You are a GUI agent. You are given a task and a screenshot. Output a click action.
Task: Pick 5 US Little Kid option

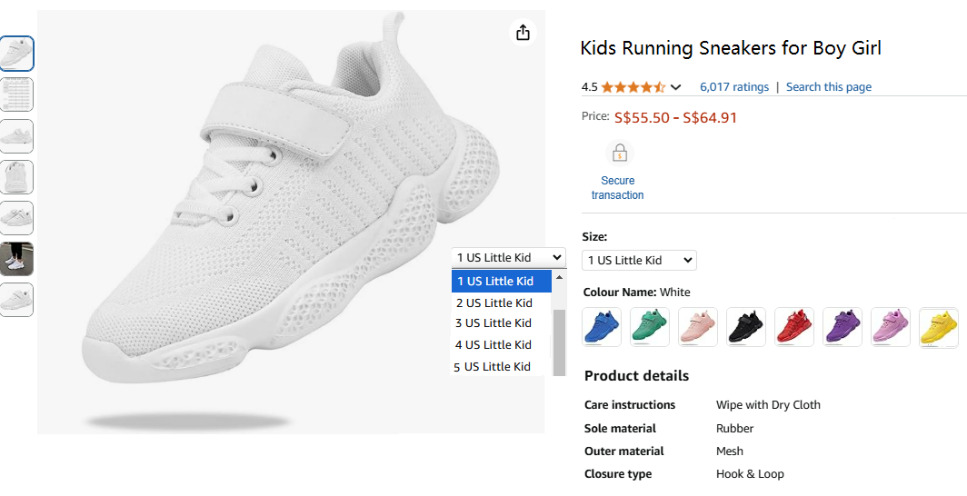coord(494,367)
